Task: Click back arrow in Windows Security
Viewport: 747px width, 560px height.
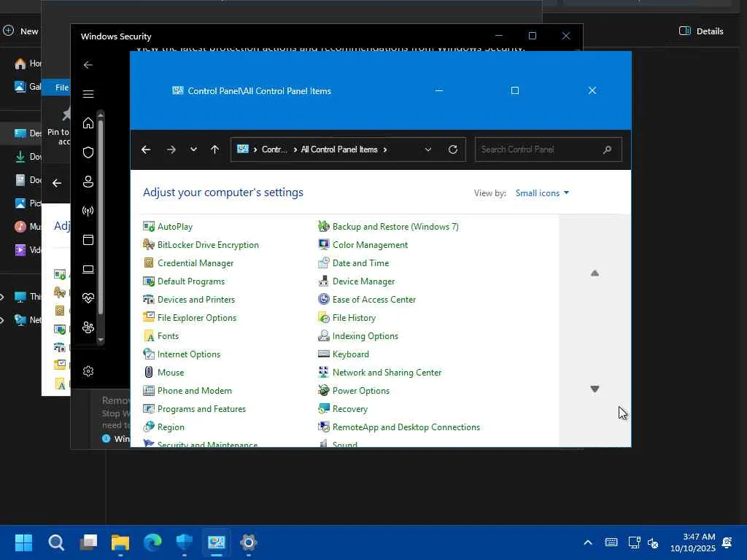Action: point(88,65)
